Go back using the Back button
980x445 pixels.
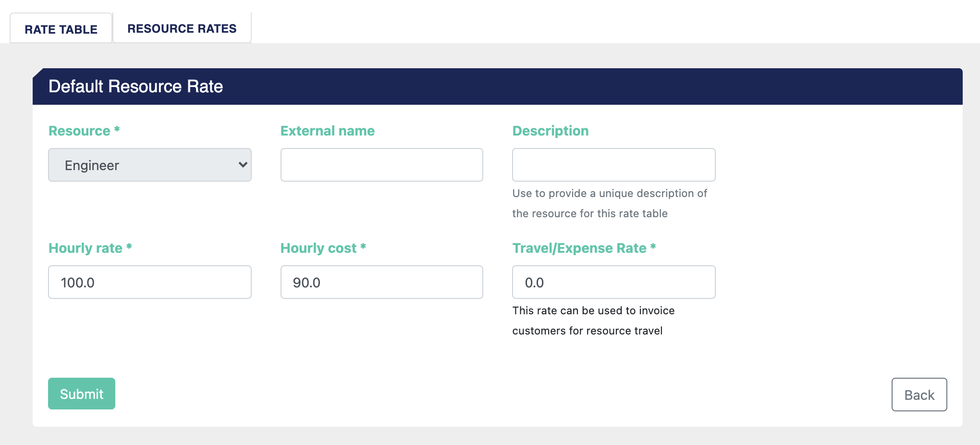point(919,395)
